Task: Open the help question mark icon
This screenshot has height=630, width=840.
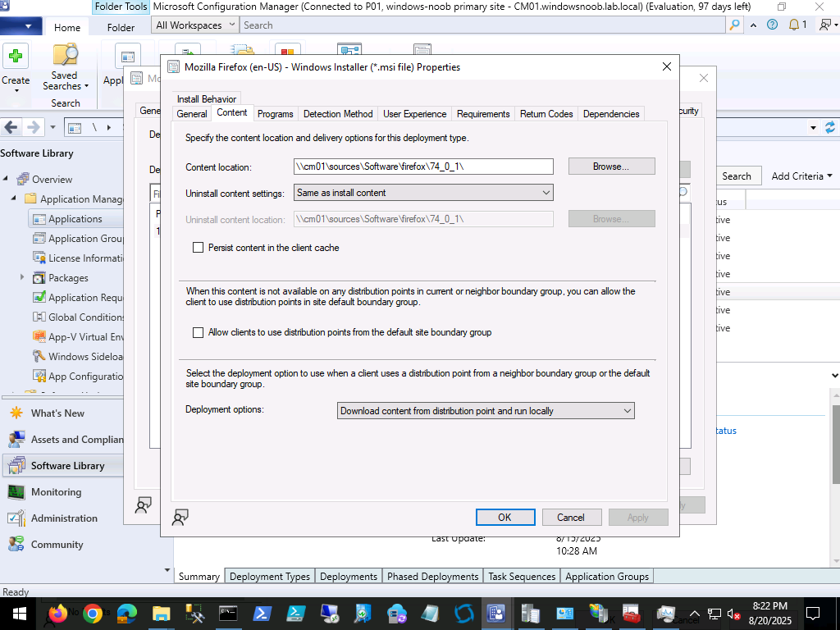Action: click(x=772, y=25)
